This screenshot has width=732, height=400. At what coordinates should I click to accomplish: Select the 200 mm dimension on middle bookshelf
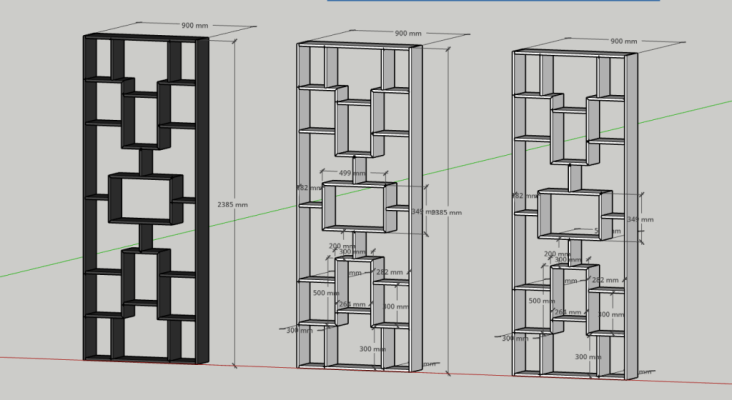tap(341, 246)
